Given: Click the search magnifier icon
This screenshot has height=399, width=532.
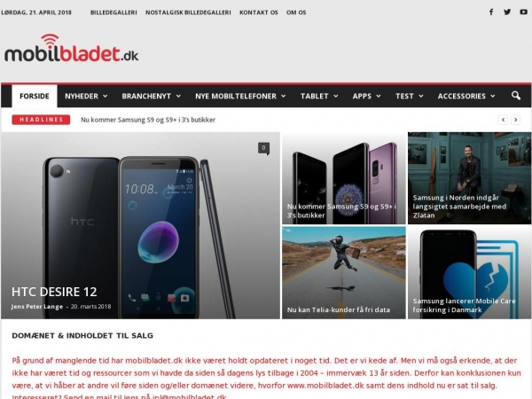Looking at the screenshot, I should point(516,96).
